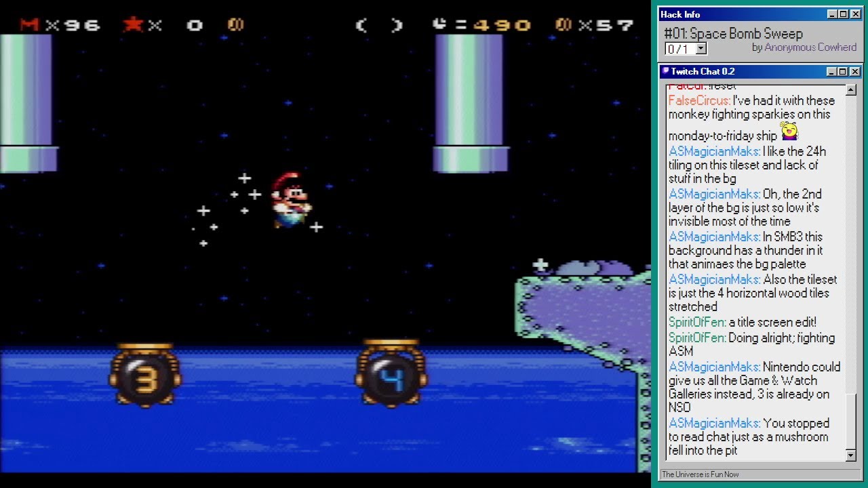
Task: Click ASMagicianMaks on the "Also the tileset" message
Action: 714,279
